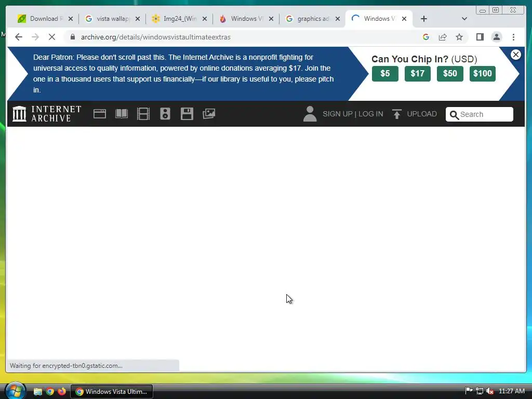Viewport: 532px width, 399px height.
Task: Close the Download tab
Action: pos(71,19)
